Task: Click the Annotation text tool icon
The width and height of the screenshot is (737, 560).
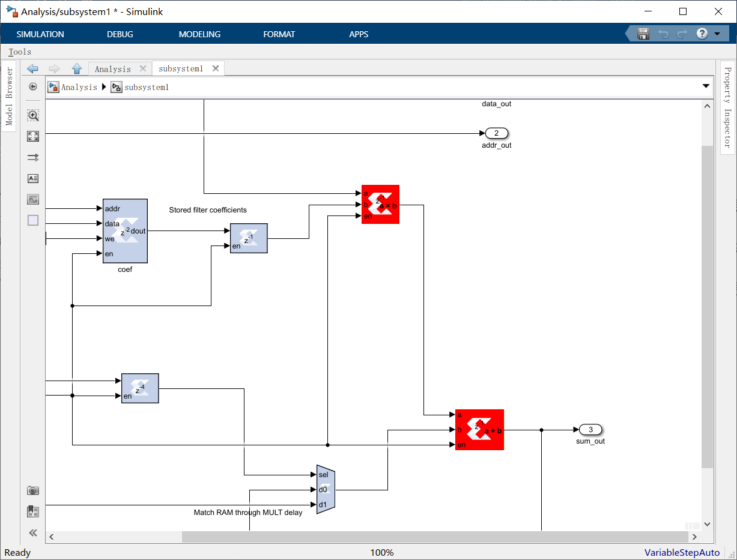Action: [33, 178]
